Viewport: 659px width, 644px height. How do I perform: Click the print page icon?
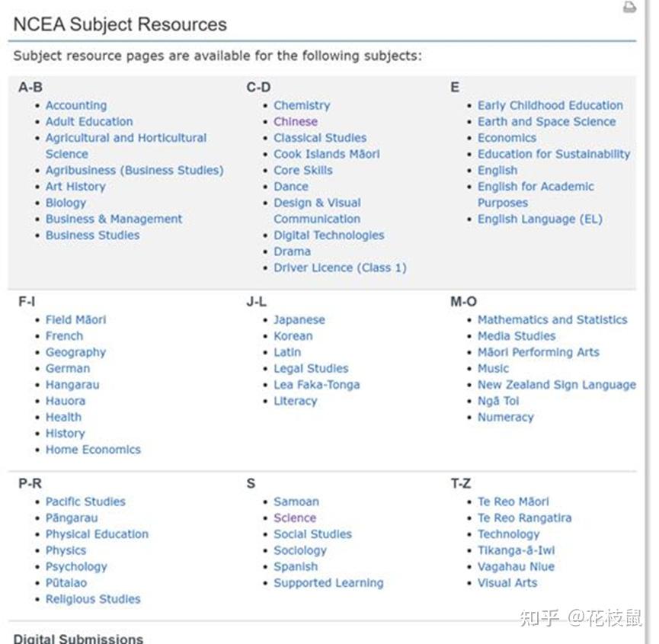[629, 8]
